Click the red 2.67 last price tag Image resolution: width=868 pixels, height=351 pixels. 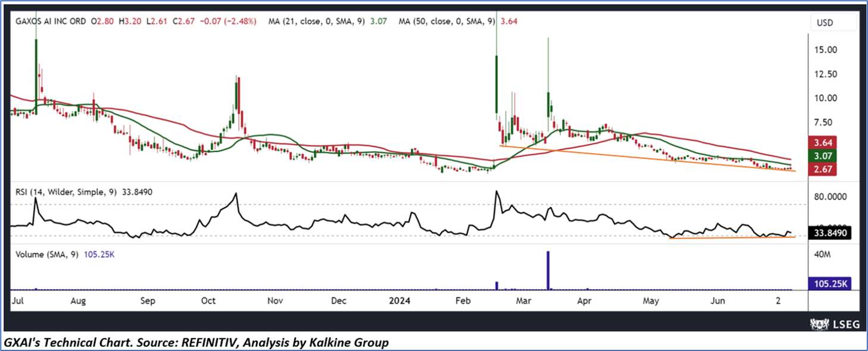[x=823, y=170]
